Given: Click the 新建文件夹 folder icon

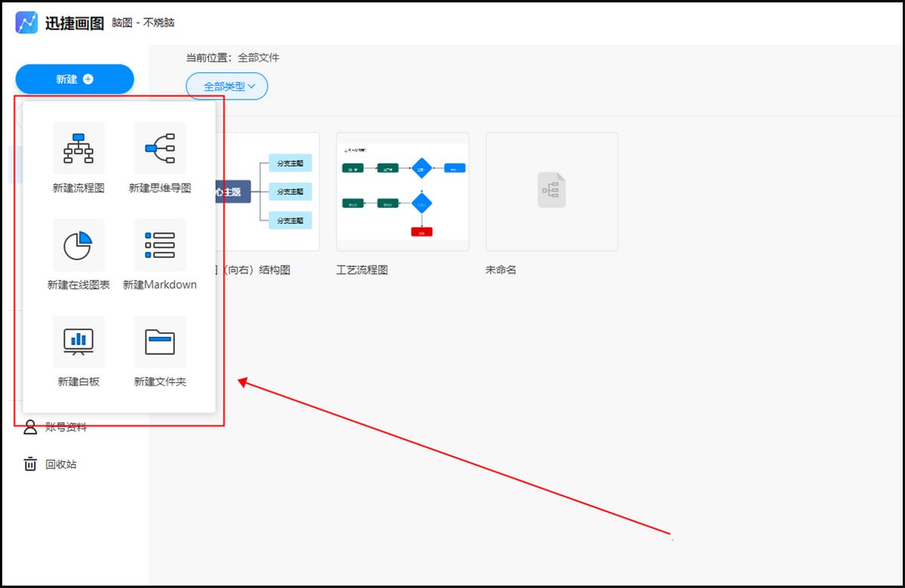Looking at the screenshot, I should 159,341.
